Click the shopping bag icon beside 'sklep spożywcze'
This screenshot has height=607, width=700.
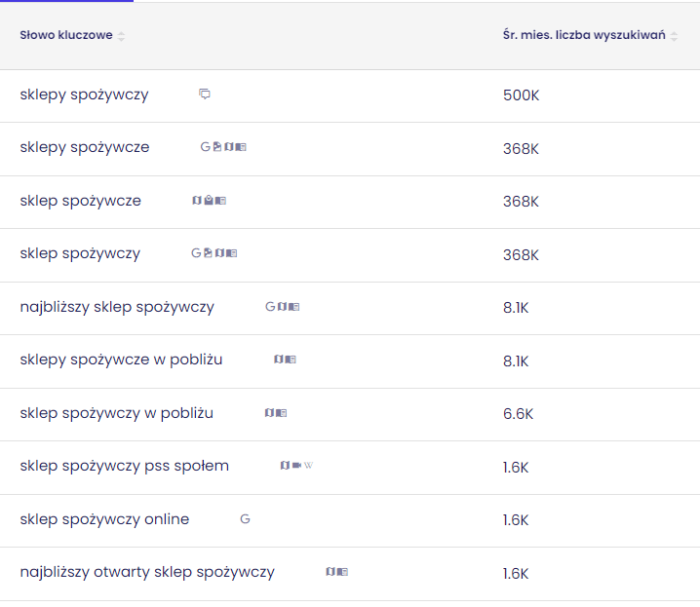click(x=209, y=201)
